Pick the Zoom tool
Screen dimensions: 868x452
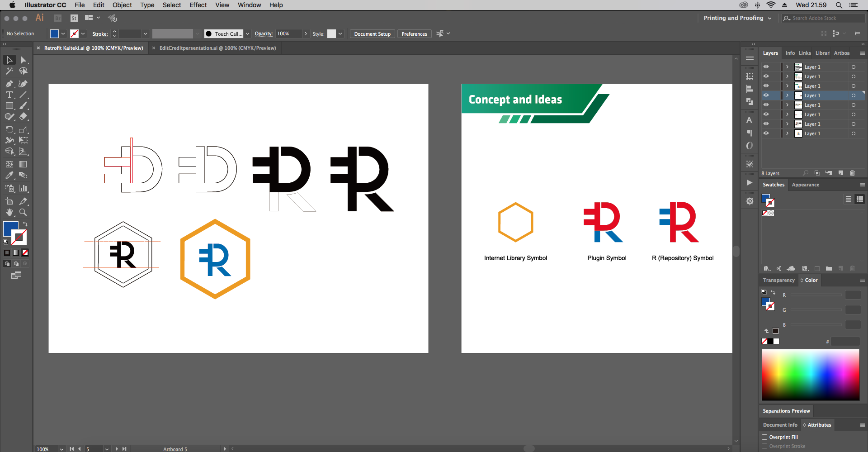(x=23, y=212)
